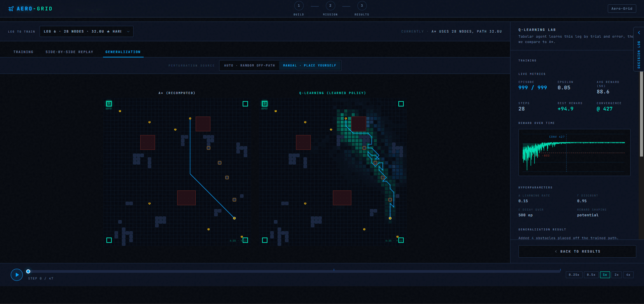This screenshot has width=644, height=304.
Task: Click the depot icon on Q-Learning grid
Action: 264,104
